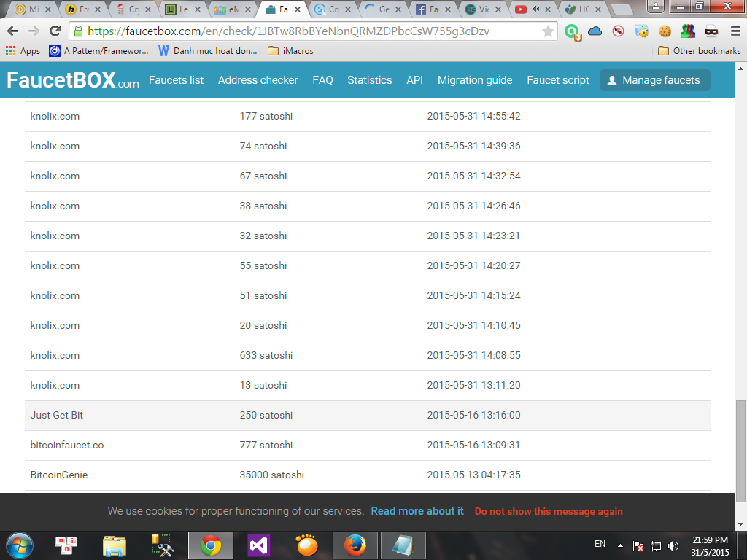Open the Faucet script page
Screen dimensions: 747x560
558,80
